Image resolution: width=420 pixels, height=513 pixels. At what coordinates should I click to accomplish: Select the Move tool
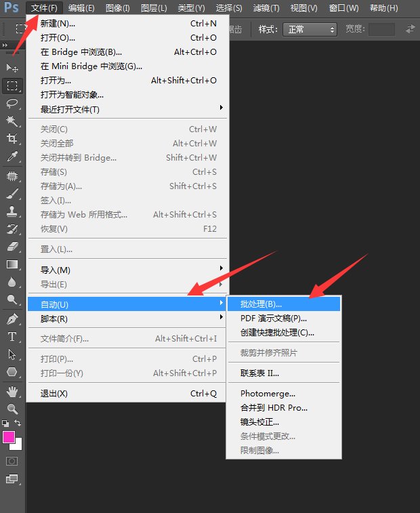click(12, 68)
